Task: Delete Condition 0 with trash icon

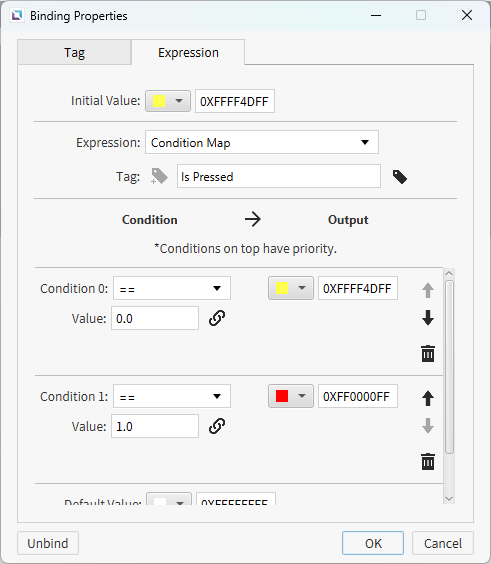Action: pyautogui.click(x=428, y=353)
